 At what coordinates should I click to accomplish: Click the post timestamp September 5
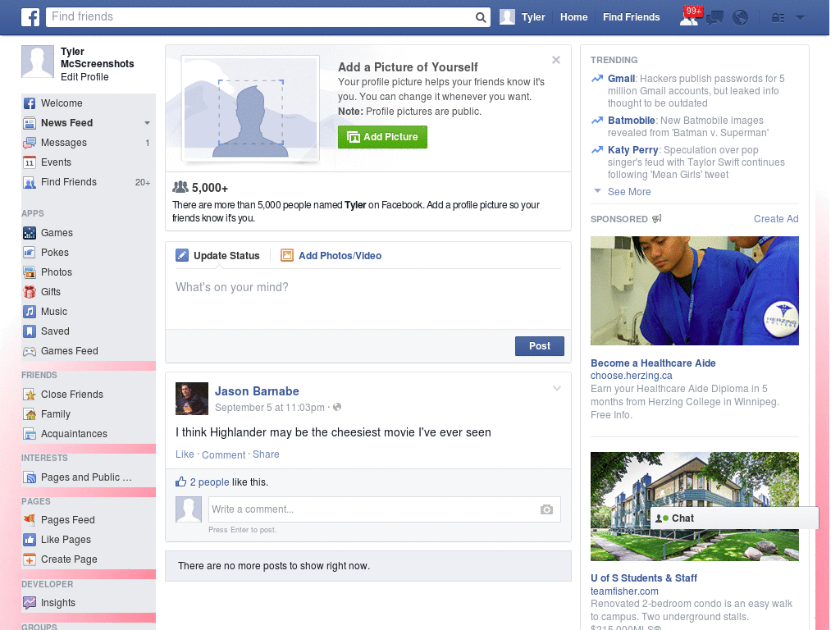click(269, 408)
